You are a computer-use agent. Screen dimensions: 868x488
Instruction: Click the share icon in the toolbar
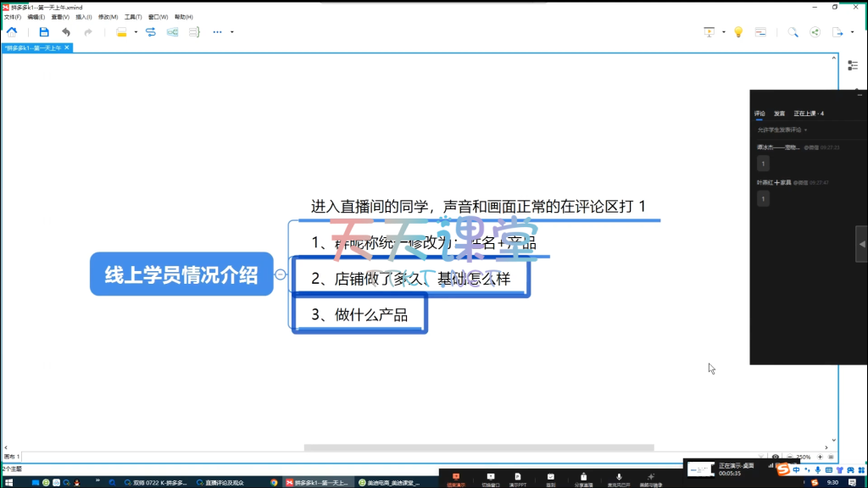click(x=815, y=32)
